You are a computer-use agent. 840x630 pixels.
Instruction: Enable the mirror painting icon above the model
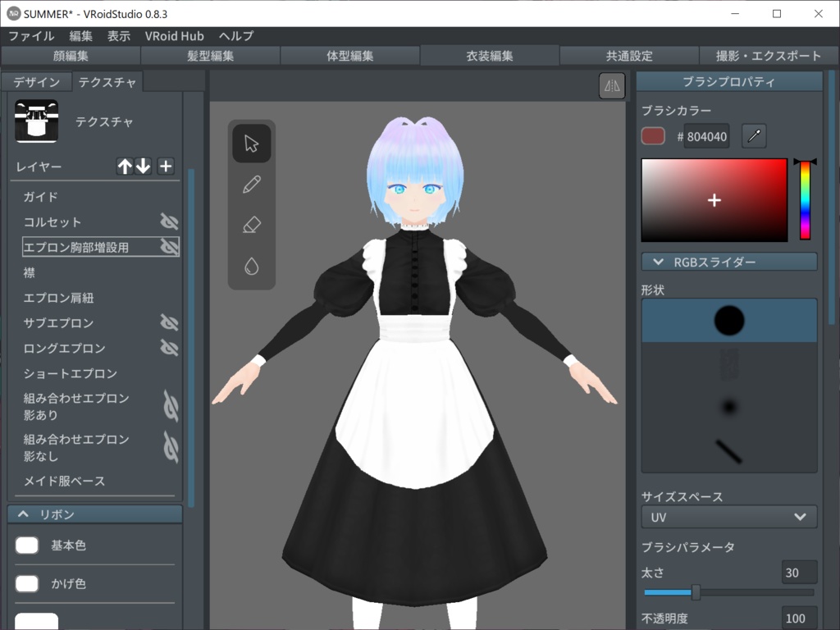point(611,85)
